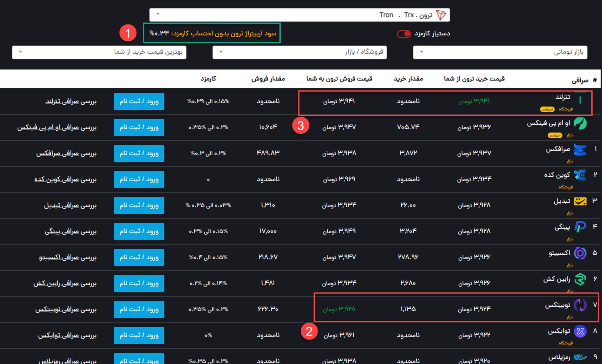Open the بازار تومانی market dropdown

tap(500, 52)
